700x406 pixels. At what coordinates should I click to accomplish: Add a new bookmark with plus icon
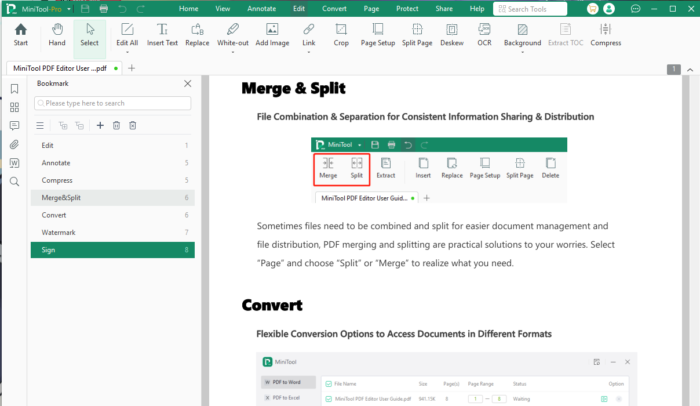coord(99,125)
